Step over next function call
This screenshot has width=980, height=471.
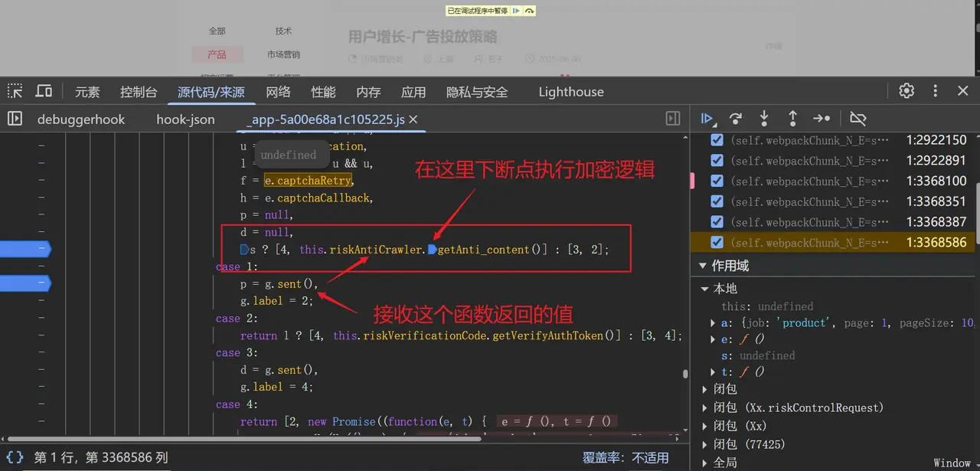pos(736,119)
